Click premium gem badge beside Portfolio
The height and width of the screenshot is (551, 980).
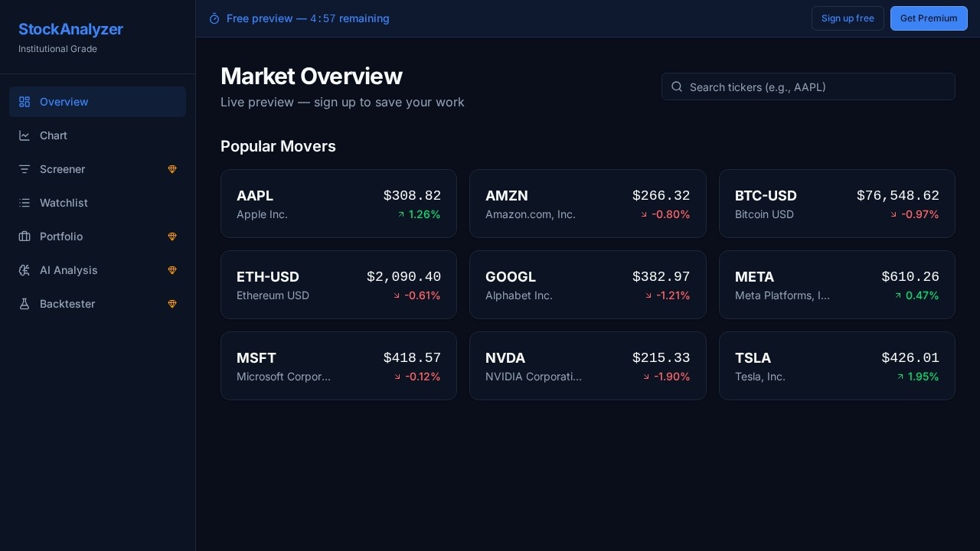[x=172, y=236]
